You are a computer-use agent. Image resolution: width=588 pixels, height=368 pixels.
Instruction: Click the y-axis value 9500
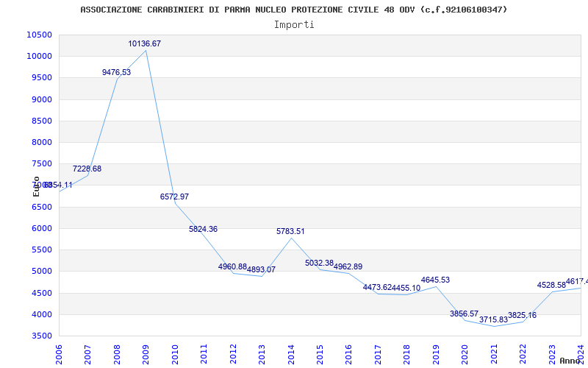click(41, 78)
